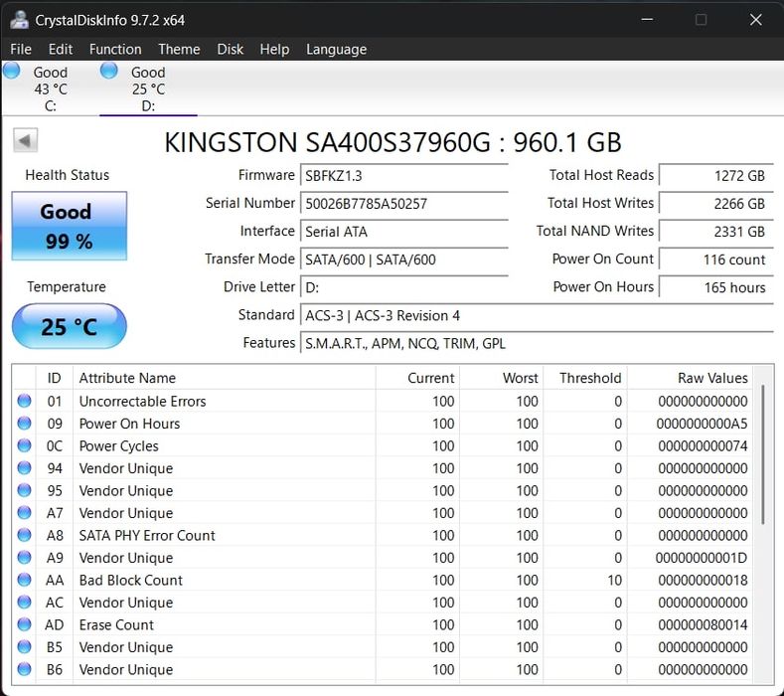784x696 pixels.
Task: Click the blue status orb for drive D:
Action: coord(109,71)
